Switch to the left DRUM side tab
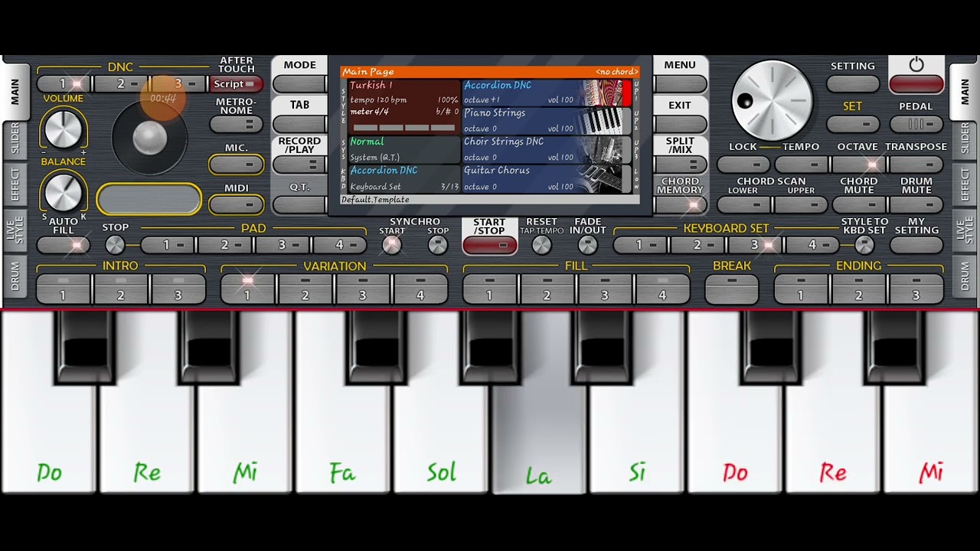980x551 pixels. (15, 275)
